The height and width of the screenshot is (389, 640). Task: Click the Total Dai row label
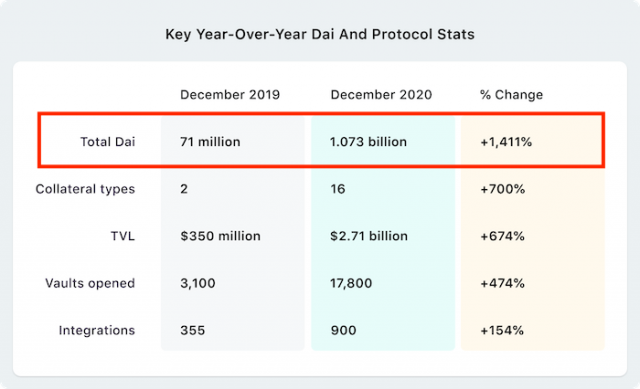click(x=107, y=142)
